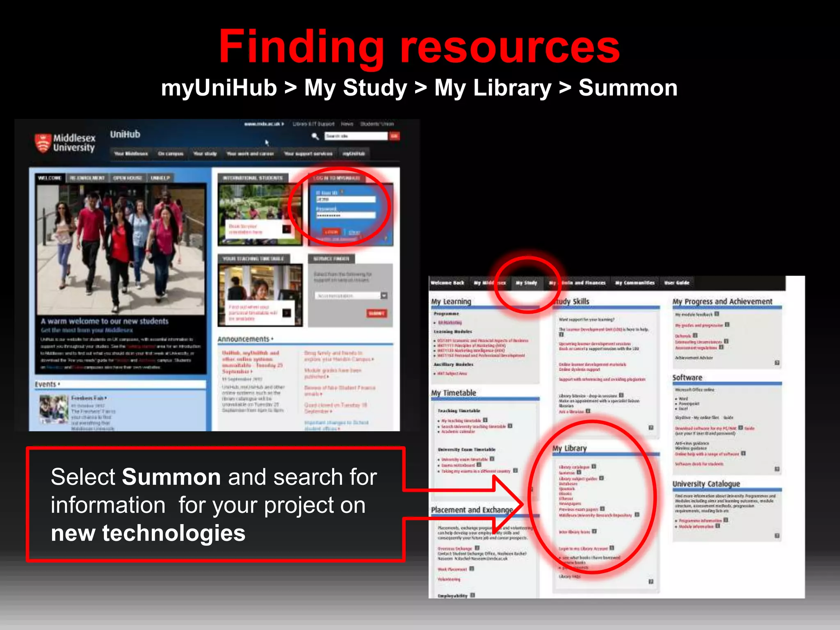Viewport: 840px width, 630px height.
Task: Click info icon beside Exams noticeboard
Action: [479, 465]
